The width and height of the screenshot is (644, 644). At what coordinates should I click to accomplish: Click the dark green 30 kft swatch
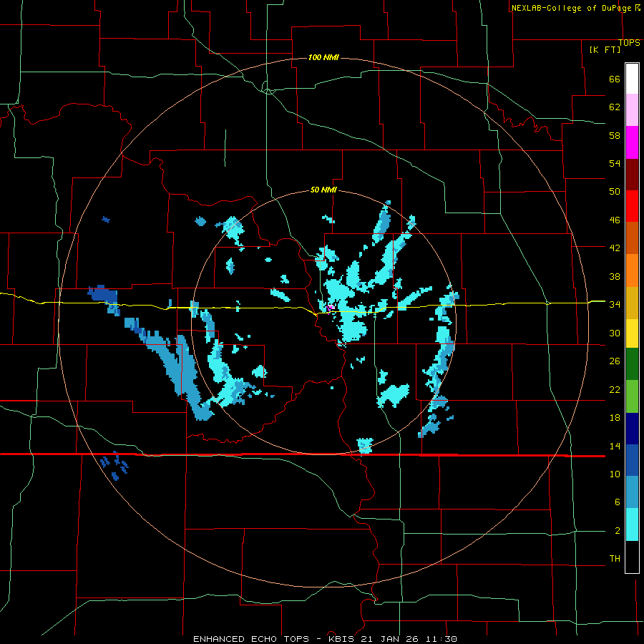pos(632,364)
